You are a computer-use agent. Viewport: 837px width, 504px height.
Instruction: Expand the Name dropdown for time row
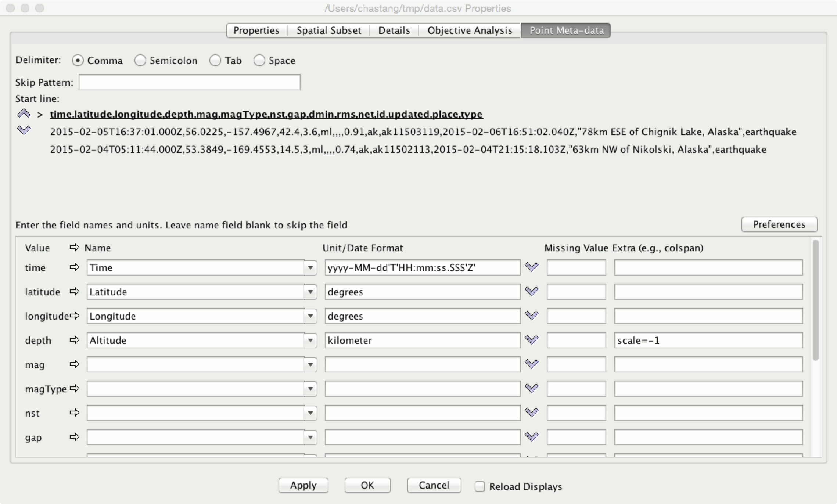pyautogui.click(x=310, y=268)
